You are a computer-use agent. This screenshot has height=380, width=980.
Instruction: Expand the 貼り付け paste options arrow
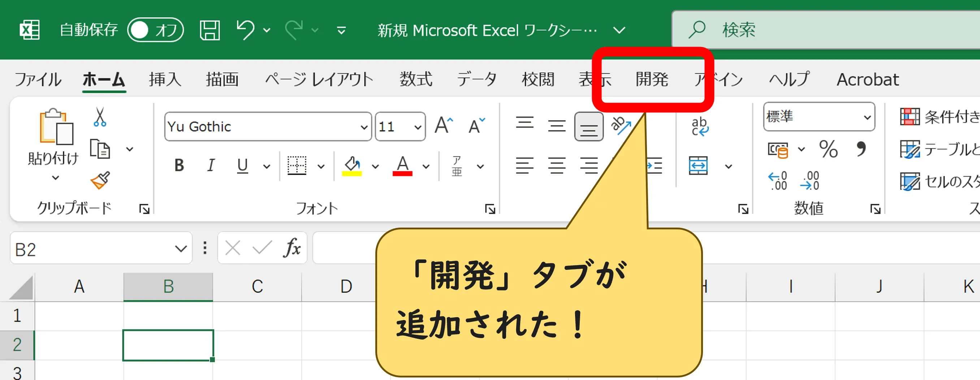[56, 178]
